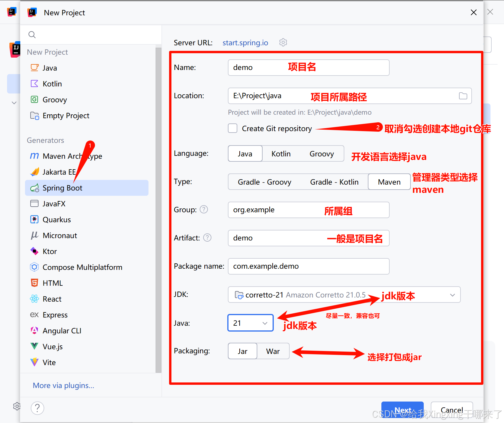The image size is (504, 423).
Task: Pick the Empty Project icon
Action: pos(34,116)
